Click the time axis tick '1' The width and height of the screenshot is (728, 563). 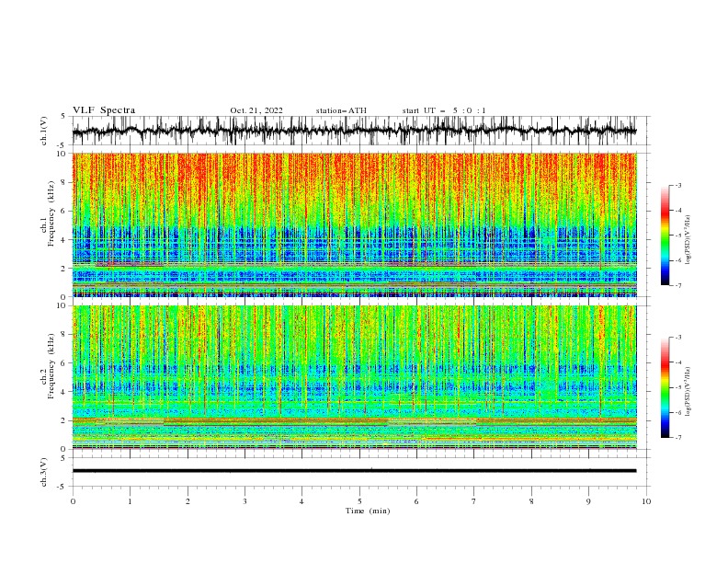130,501
